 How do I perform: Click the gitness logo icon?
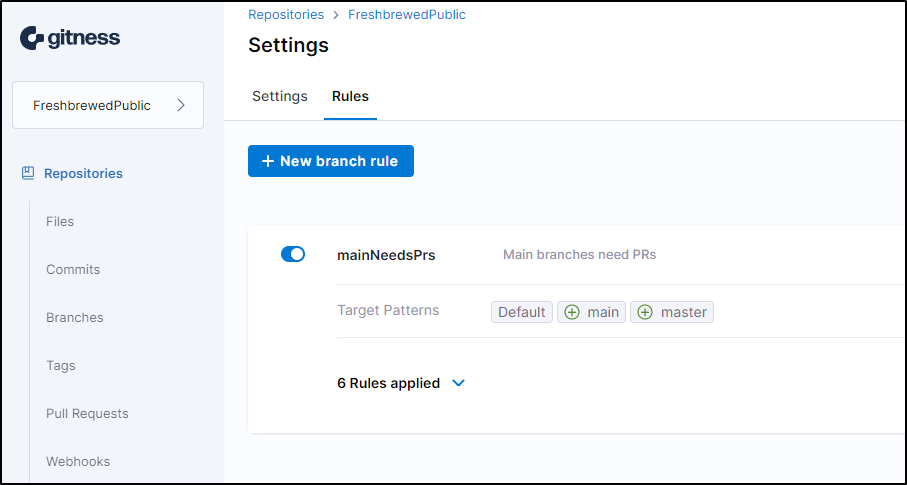32,38
